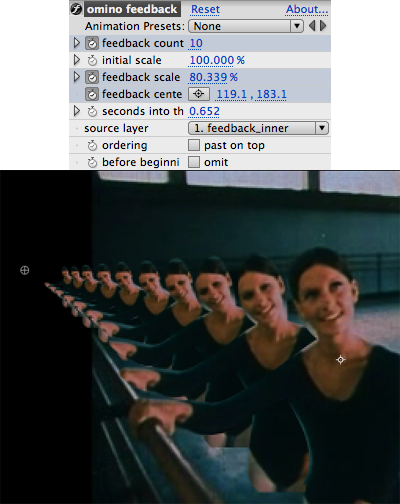The image size is (400, 504).
Task: Click the feedback center stopwatch icon
Action: pos(92,94)
